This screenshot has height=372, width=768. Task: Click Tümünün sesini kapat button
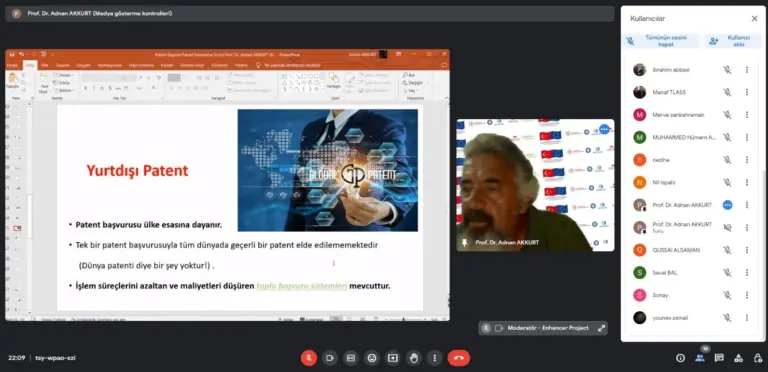point(661,41)
